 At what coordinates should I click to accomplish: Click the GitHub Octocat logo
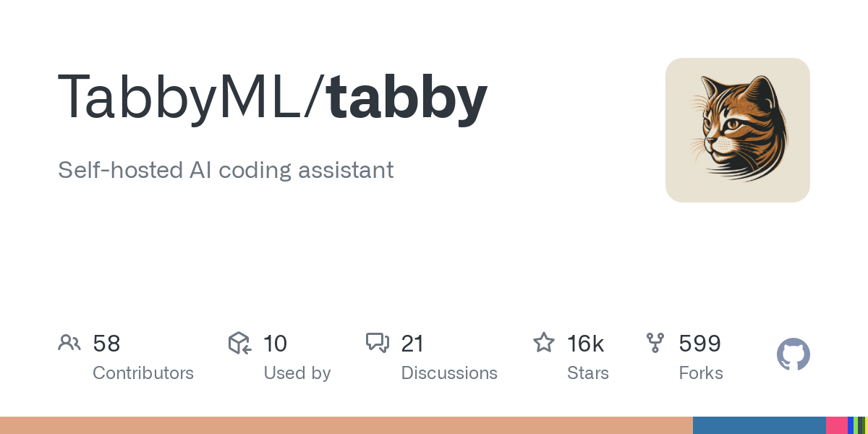793,355
